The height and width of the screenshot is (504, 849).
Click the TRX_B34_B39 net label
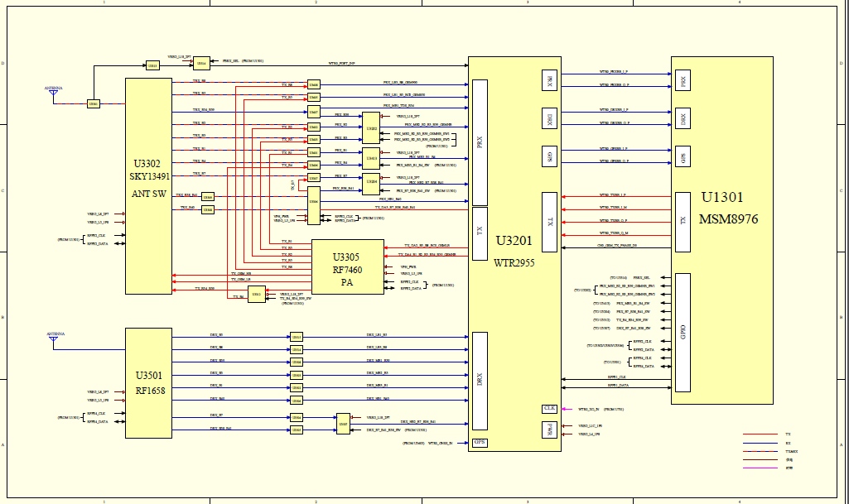(204, 110)
